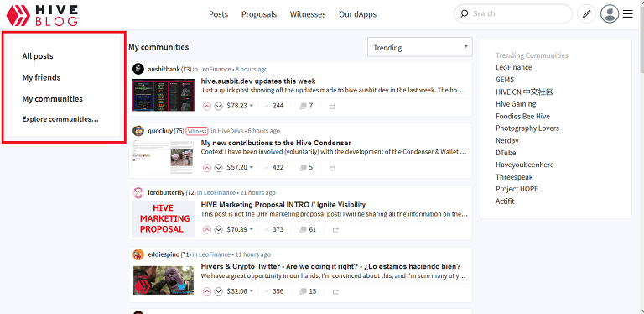Reblog the ausbitbank post
The image size is (644, 314).
333,107
